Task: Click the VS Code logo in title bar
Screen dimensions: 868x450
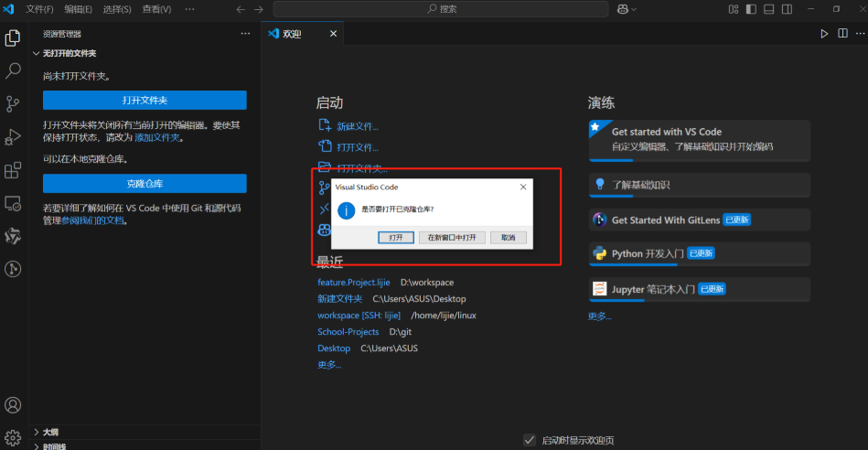Action: click(8, 9)
